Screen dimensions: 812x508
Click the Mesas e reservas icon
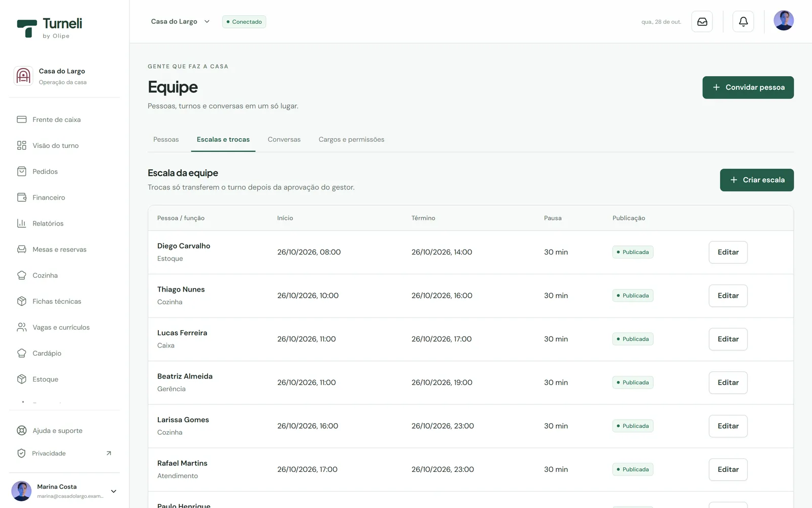pyautogui.click(x=22, y=249)
